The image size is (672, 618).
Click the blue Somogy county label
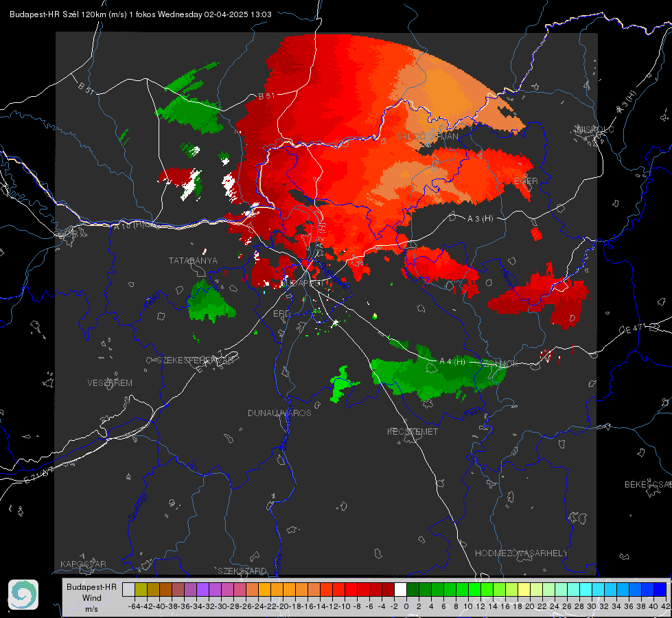(x=137, y=507)
